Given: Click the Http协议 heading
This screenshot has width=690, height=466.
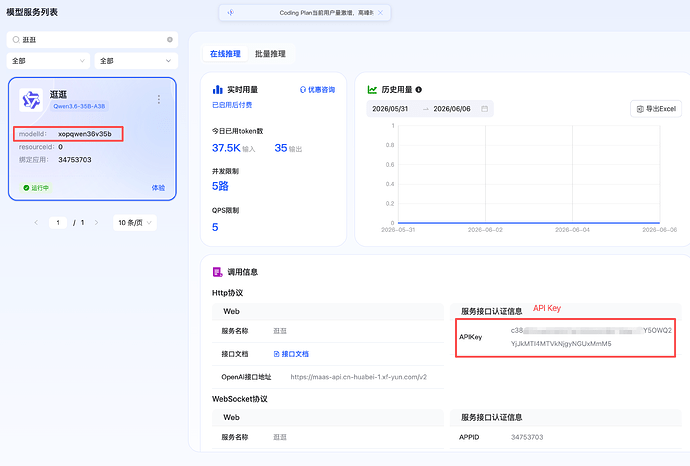Looking at the screenshot, I should [x=228, y=293].
